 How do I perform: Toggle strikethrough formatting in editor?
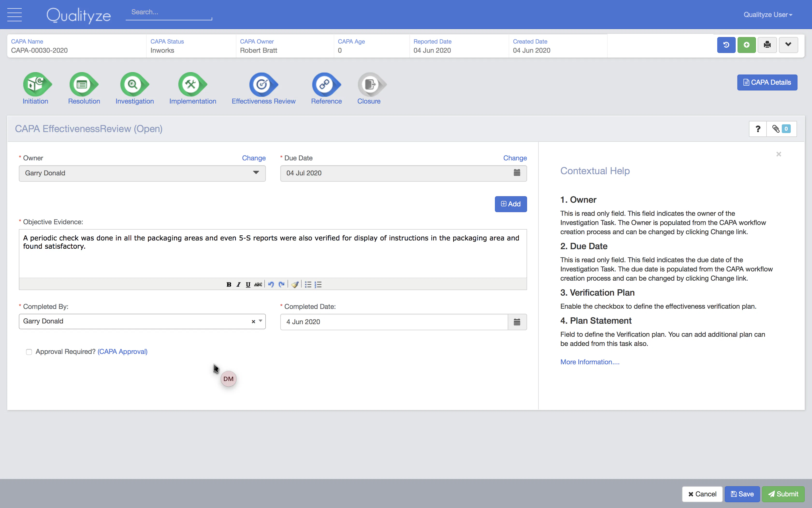point(258,284)
